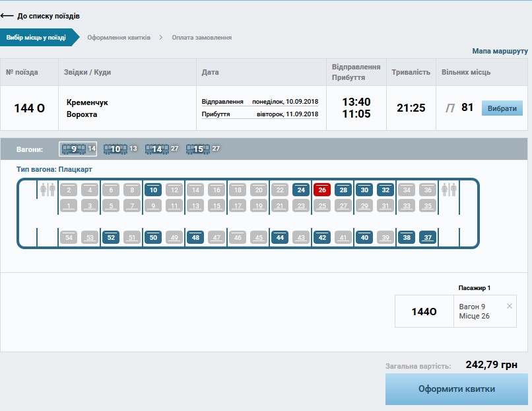The image size is (532, 411).
Task: Select seat 32 in the wagon
Action: (x=385, y=190)
